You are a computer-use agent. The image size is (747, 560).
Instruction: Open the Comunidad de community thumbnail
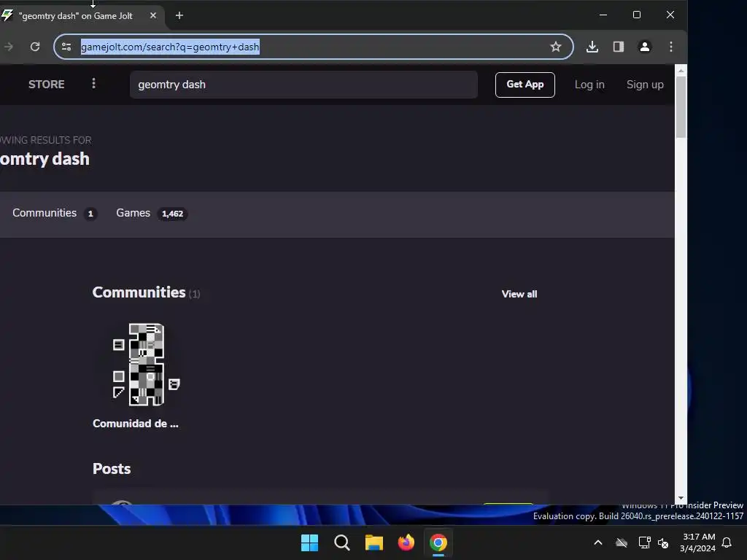click(146, 365)
